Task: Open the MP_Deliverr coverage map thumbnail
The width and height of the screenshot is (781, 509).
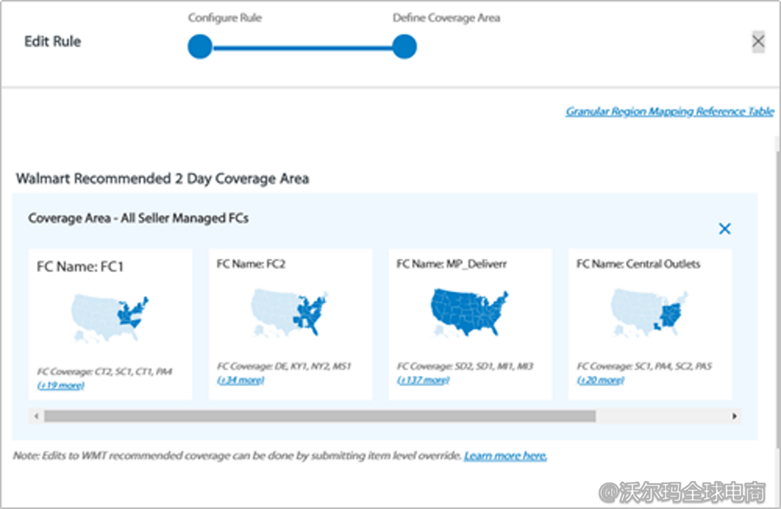Action: click(x=469, y=312)
